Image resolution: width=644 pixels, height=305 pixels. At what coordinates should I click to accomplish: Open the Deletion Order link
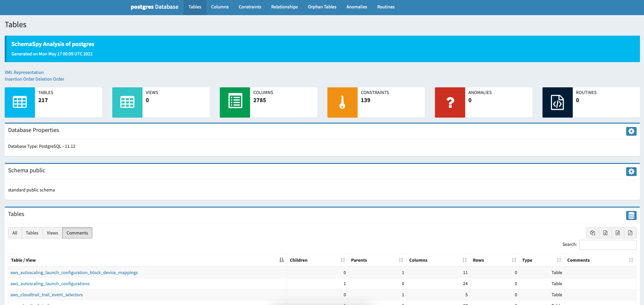tap(50, 79)
